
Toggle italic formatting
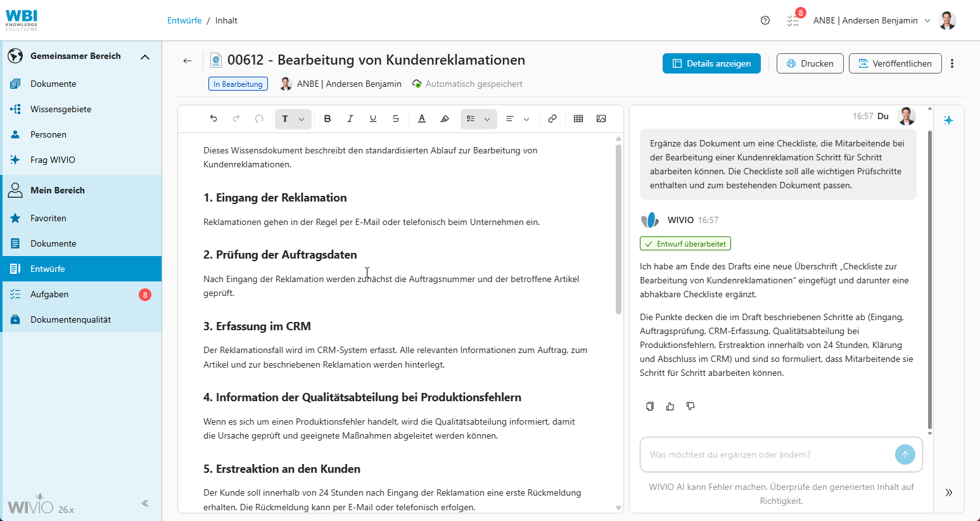tap(350, 119)
